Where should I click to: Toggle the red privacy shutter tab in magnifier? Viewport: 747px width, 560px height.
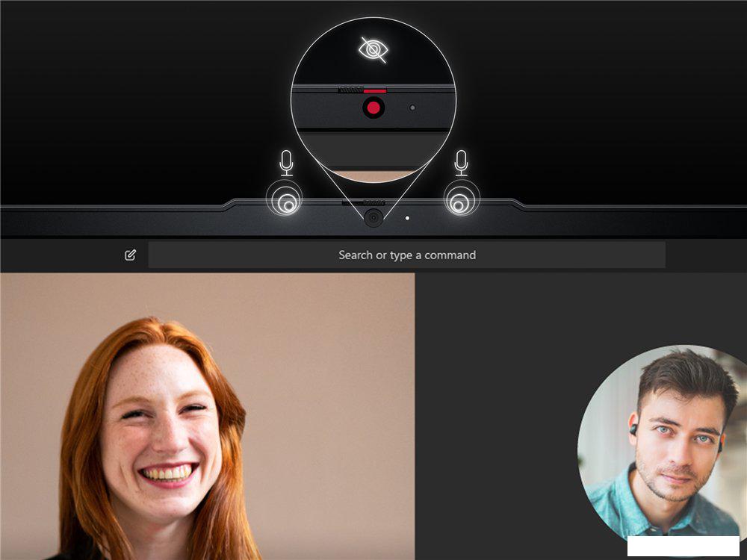[x=373, y=90]
